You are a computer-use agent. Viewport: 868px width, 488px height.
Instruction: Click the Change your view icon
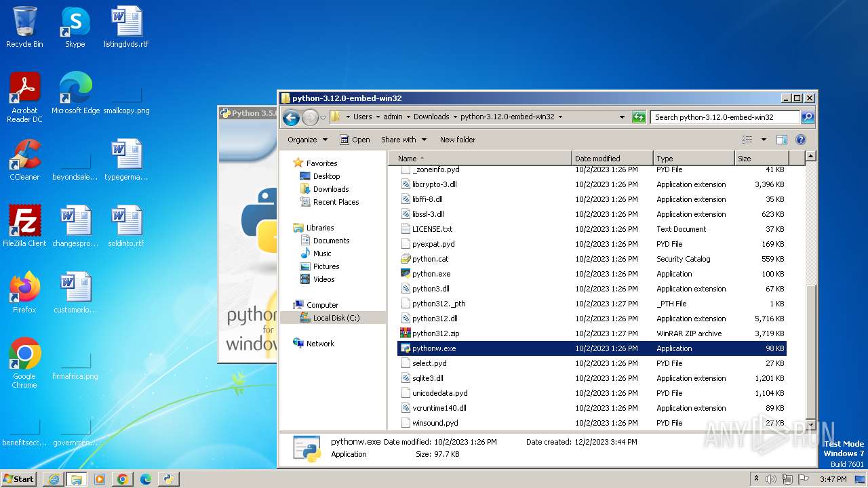(x=747, y=140)
